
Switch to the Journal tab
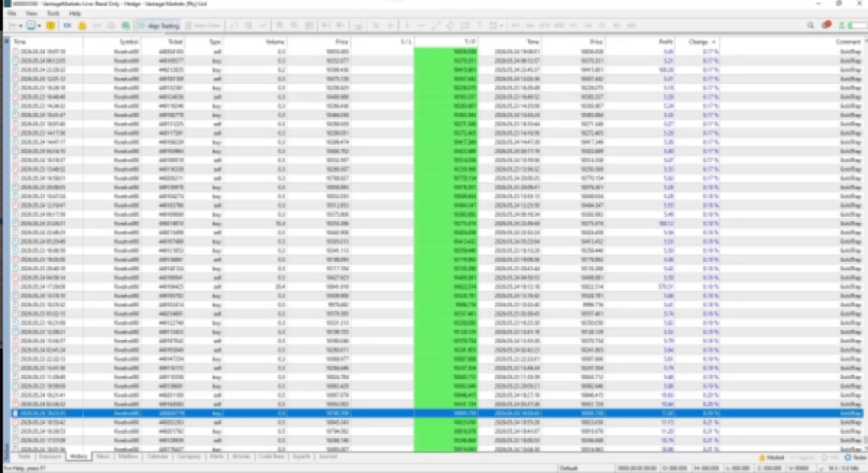(x=328, y=457)
